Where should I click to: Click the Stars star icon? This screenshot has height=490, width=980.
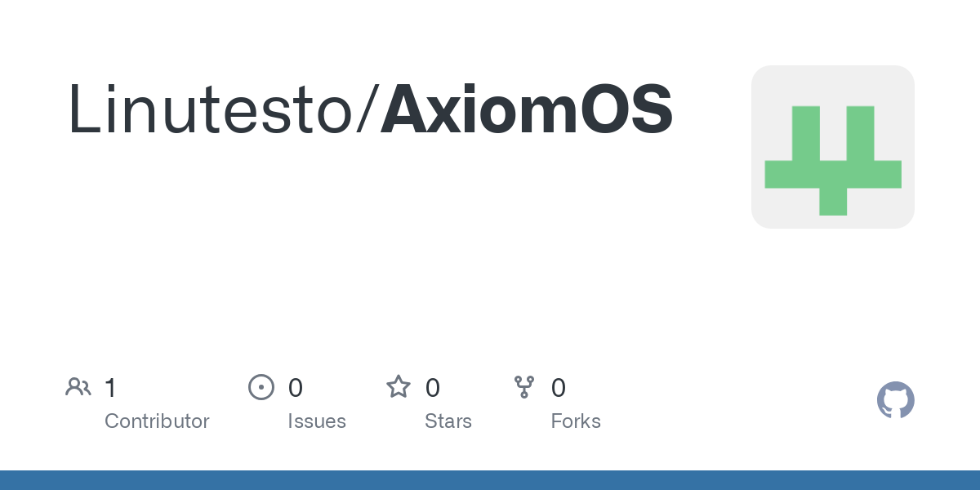pyautogui.click(x=399, y=386)
